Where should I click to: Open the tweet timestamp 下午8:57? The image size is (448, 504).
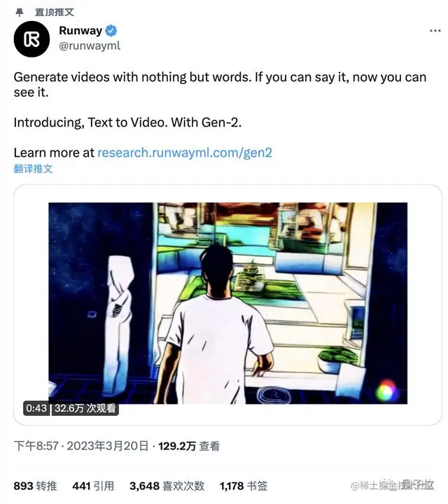36,446
